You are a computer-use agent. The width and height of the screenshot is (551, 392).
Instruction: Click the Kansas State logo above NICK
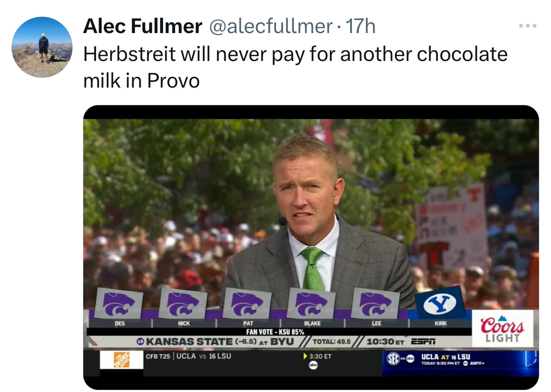(183, 303)
